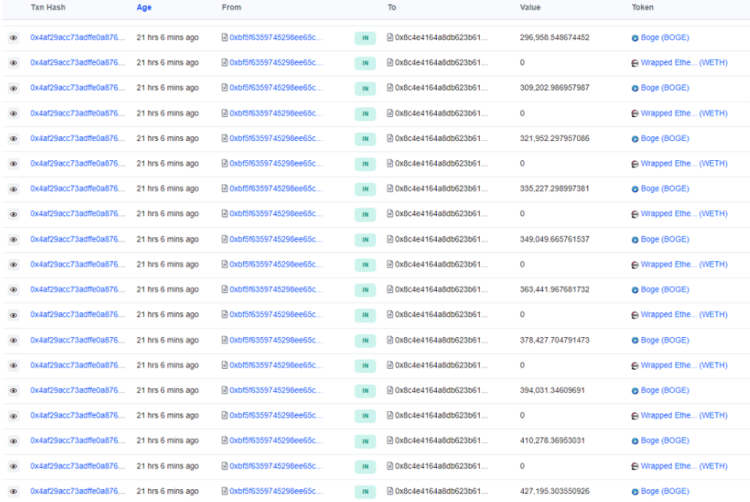Open the transaction hash for the 321,952.297957086 transfer
Screen dimensions: 750x502
[77, 138]
